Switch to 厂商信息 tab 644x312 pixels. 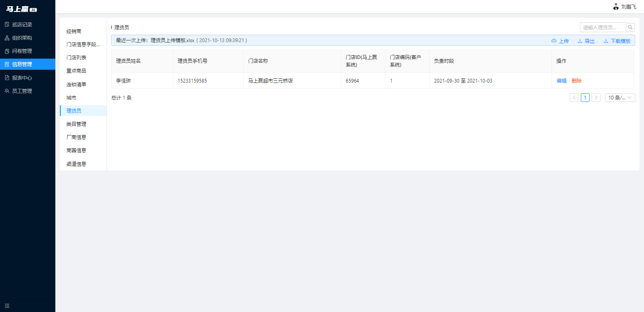pos(83,137)
